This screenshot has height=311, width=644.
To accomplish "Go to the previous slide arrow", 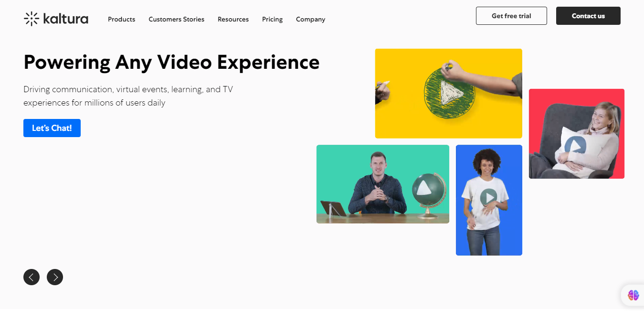I will (x=32, y=277).
